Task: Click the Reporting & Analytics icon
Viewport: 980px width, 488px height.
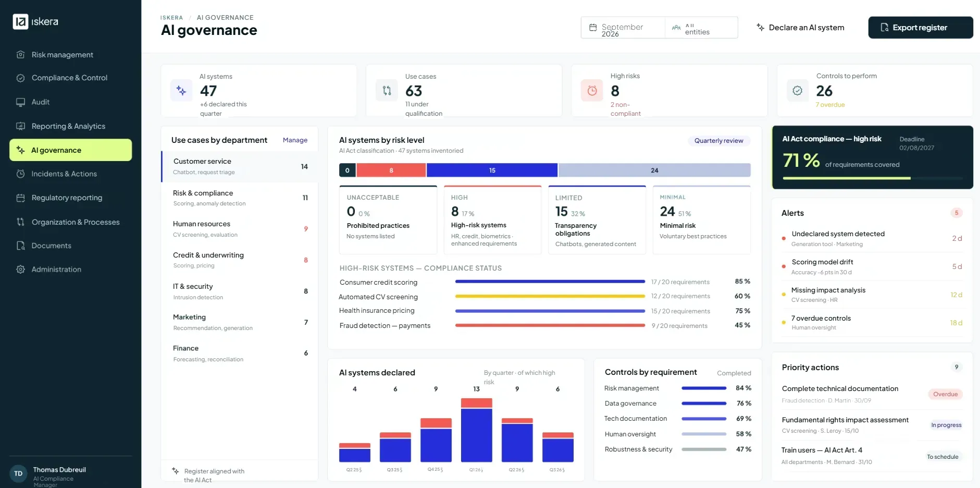Action: pyautogui.click(x=21, y=126)
